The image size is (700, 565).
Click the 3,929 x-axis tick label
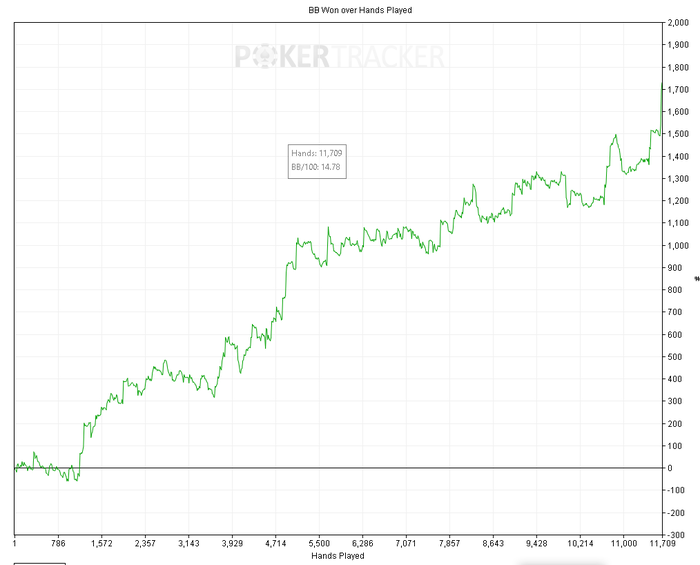(232, 543)
